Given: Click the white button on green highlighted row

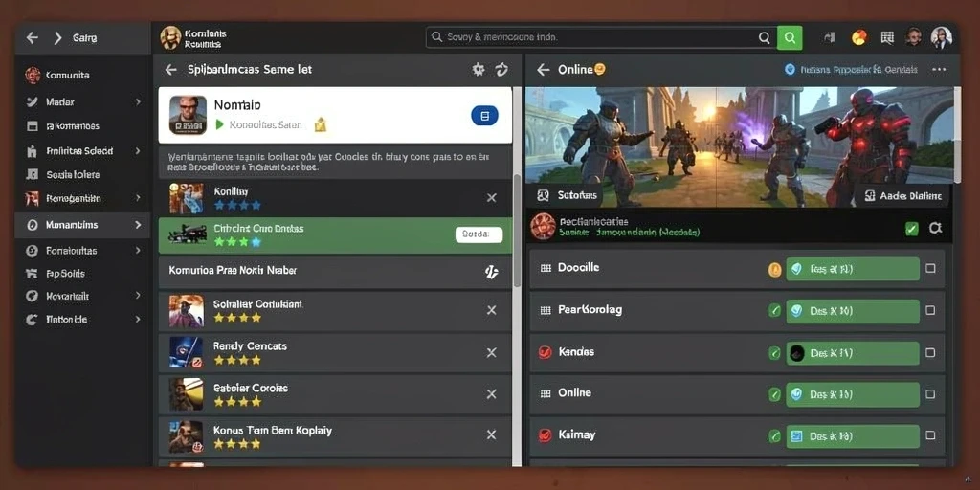Looking at the screenshot, I should [x=479, y=234].
